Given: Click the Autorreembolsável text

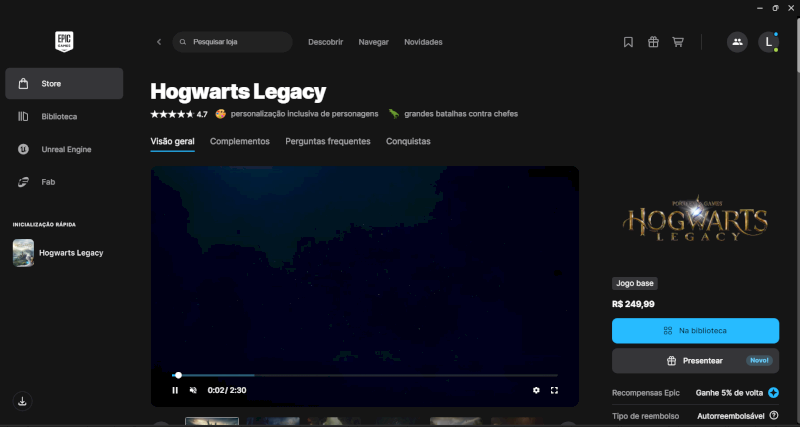Looking at the screenshot, I should point(731,416).
